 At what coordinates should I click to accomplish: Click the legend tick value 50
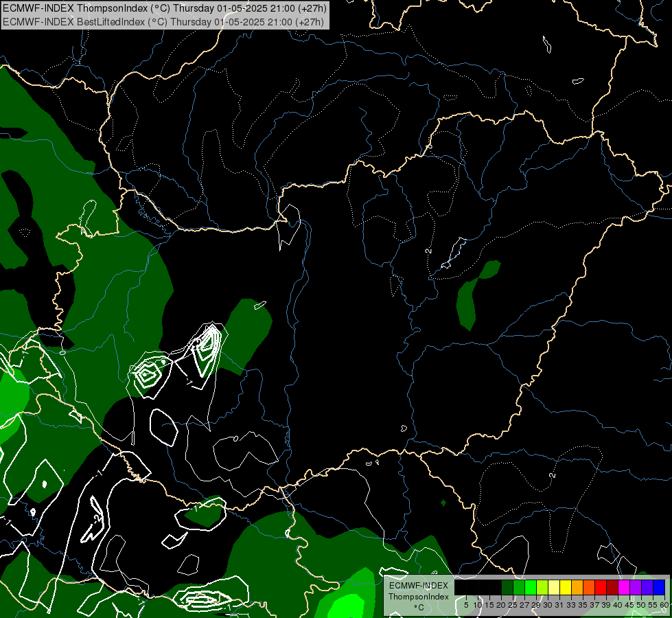pos(640,605)
